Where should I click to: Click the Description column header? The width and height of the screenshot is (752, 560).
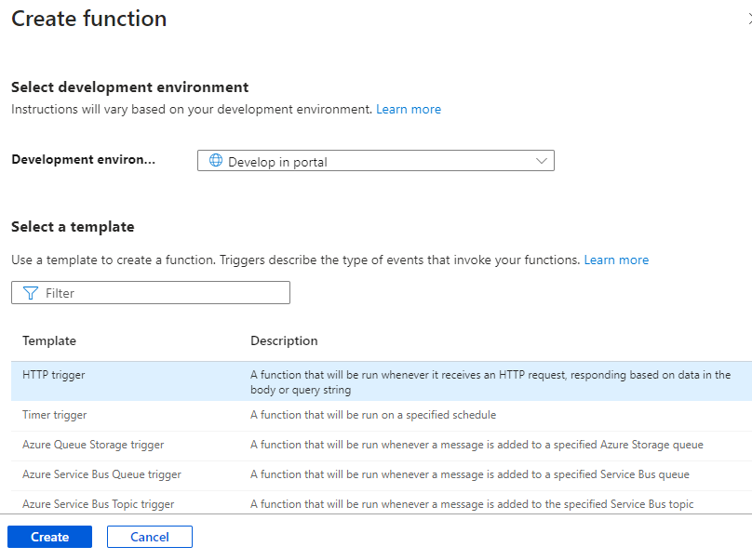pyautogui.click(x=284, y=341)
